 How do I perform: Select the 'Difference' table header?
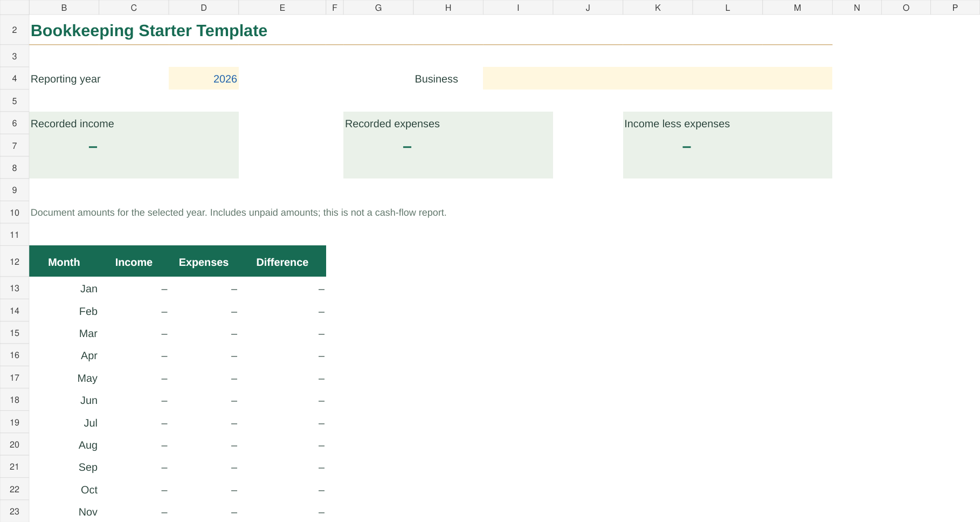point(282,262)
